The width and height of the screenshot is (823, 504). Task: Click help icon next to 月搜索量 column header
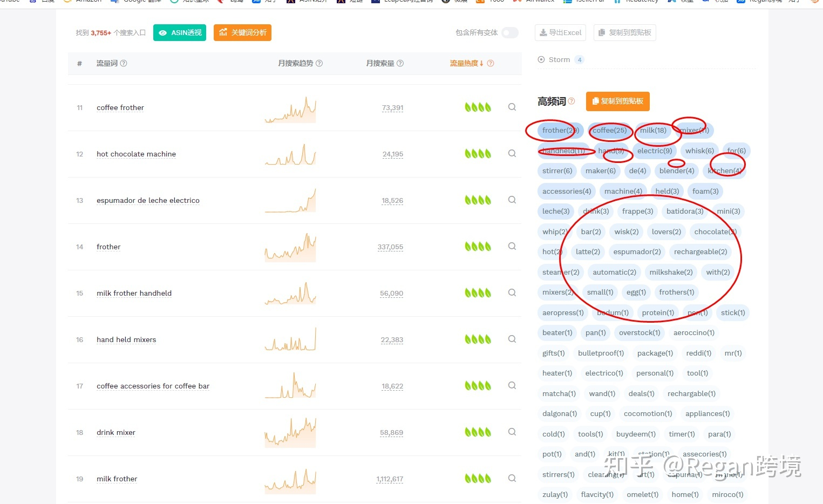click(x=399, y=63)
